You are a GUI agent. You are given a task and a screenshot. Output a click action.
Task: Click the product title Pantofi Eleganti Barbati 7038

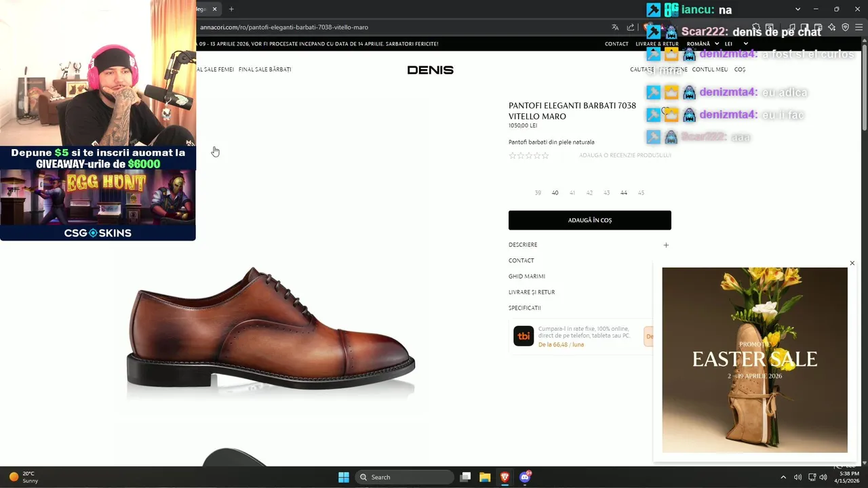point(572,110)
